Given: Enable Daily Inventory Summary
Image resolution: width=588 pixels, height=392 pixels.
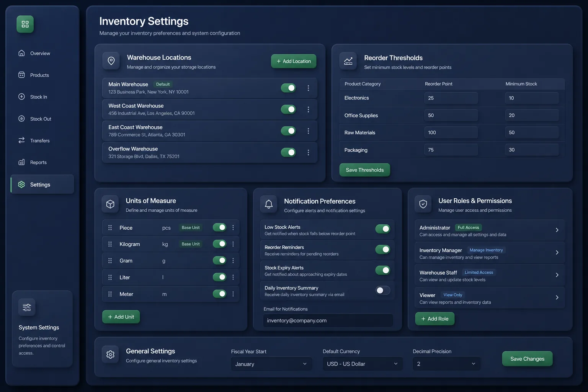Looking at the screenshot, I should [x=383, y=291].
